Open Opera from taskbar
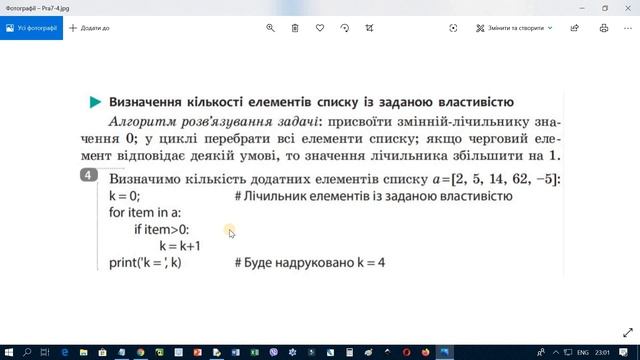 point(406,352)
